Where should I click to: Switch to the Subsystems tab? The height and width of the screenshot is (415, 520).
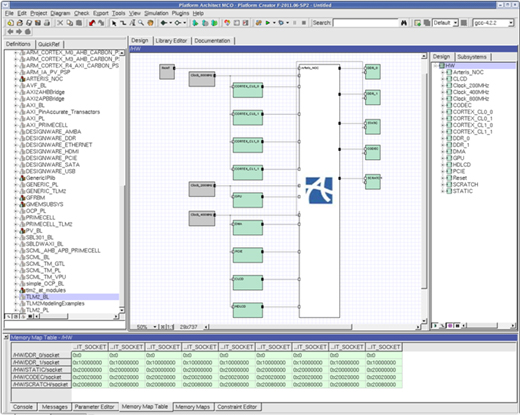tap(472, 57)
